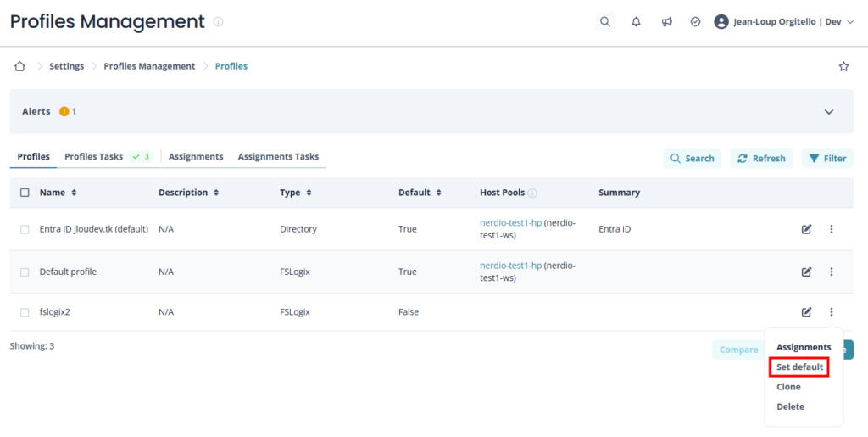Click the Profiles breadcrumb

231,66
